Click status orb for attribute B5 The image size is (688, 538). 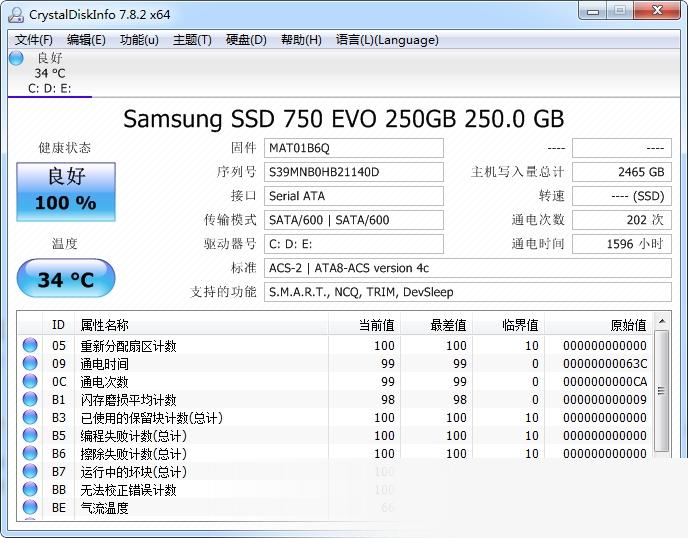tap(30, 435)
